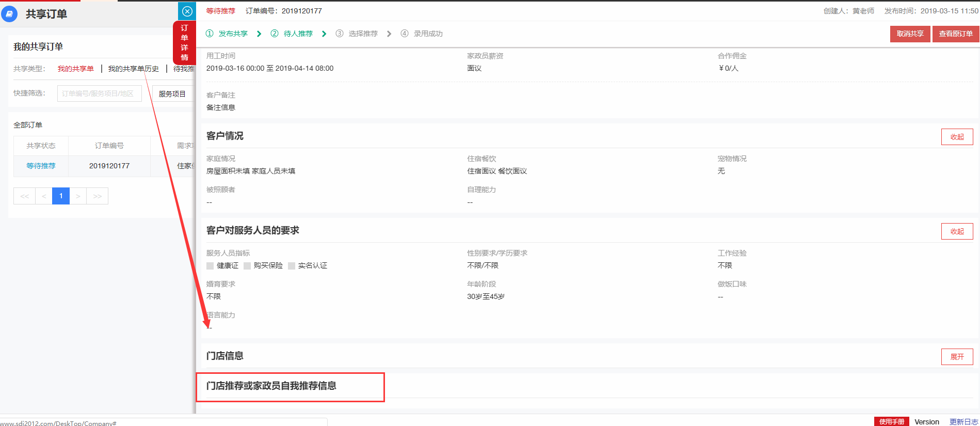
Task: Click the 订单编号/服务项目/地区 search field
Action: [100, 93]
